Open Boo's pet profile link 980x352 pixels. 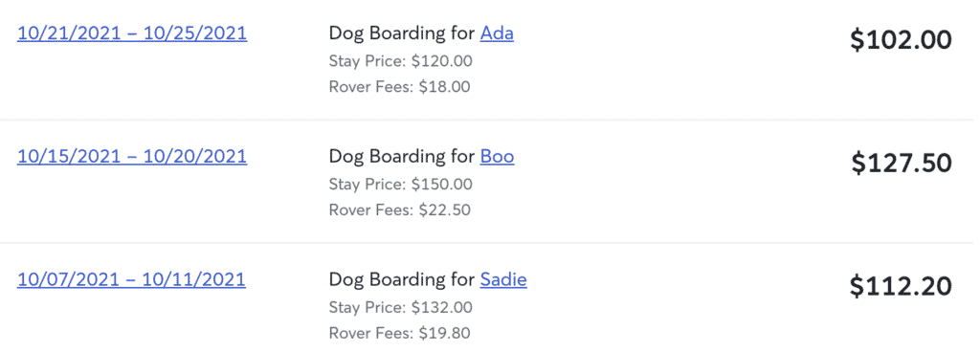[497, 156]
